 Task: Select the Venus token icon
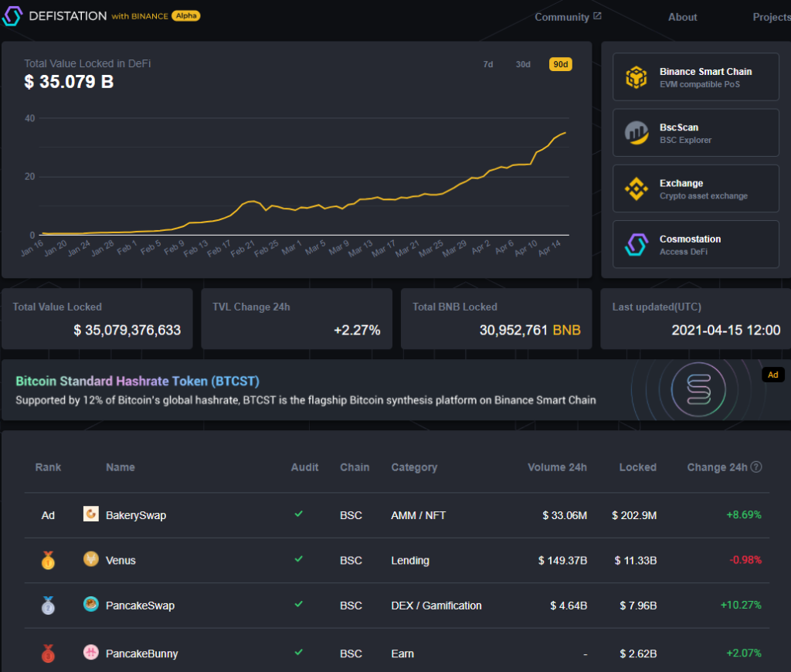(90, 560)
